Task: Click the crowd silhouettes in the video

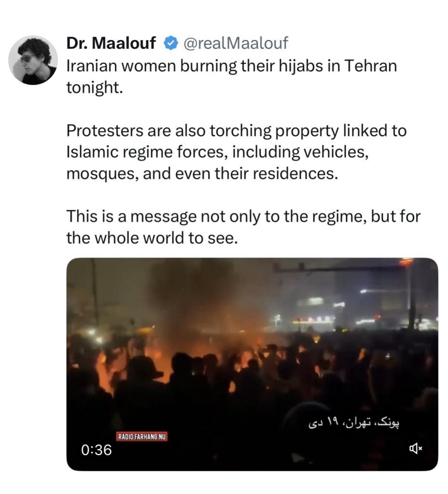Action: 252,394
